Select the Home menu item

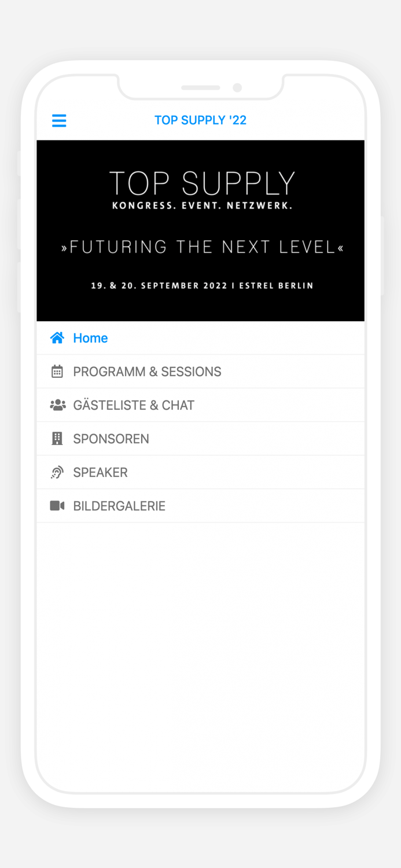[90, 337]
